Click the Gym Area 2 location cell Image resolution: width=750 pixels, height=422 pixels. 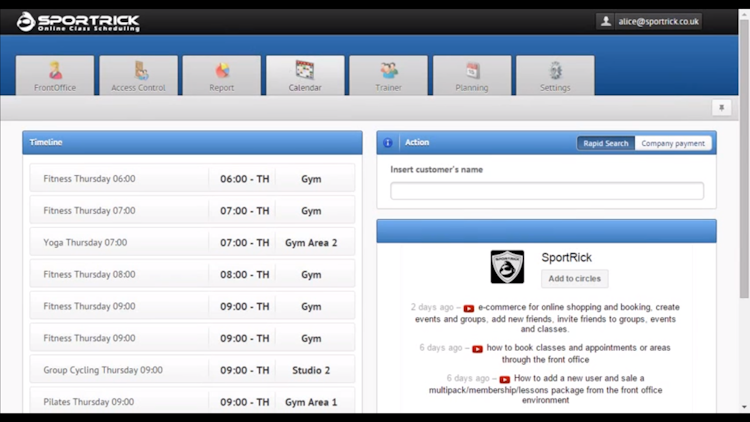[311, 243]
